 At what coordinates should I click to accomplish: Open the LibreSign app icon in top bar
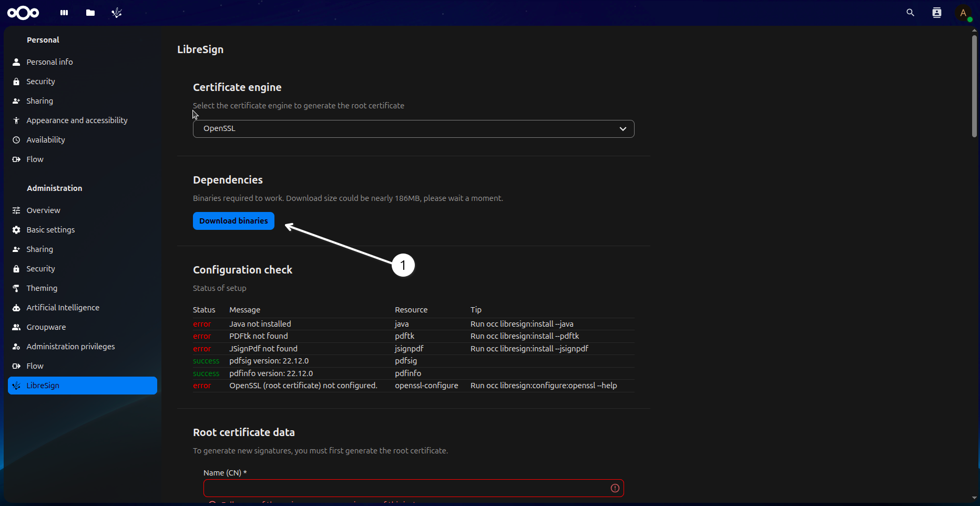pyautogui.click(x=117, y=13)
